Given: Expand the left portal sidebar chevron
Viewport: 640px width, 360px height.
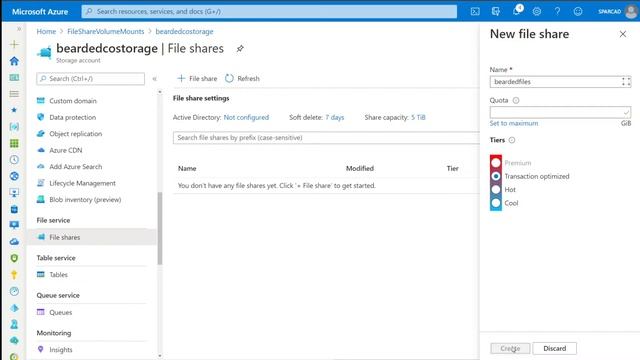Looking at the screenshot, I should click(x=19, y=29).
